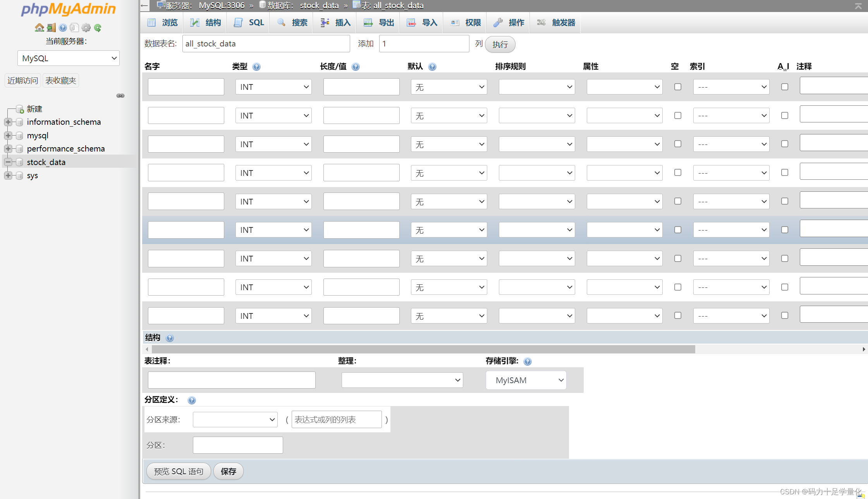This screenshot has width=868, height=499.
Task: Switch to the 结构 tab
Action: 206,22
